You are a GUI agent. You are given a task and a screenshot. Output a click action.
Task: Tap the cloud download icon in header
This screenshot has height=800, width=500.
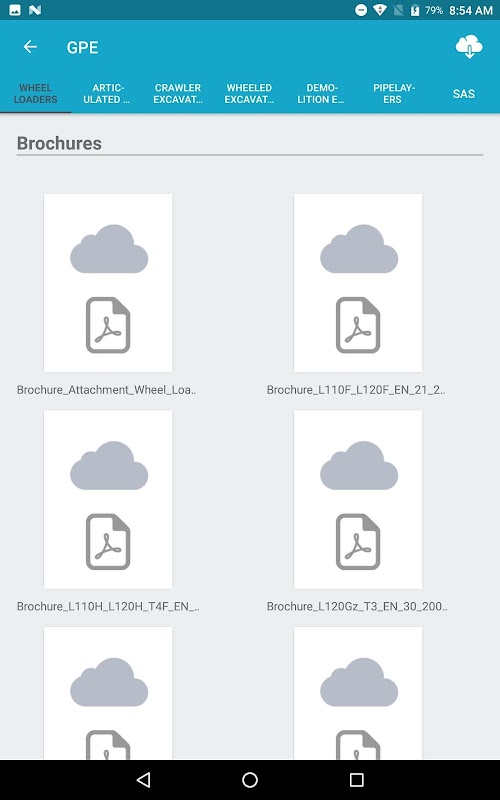[469, 47]
